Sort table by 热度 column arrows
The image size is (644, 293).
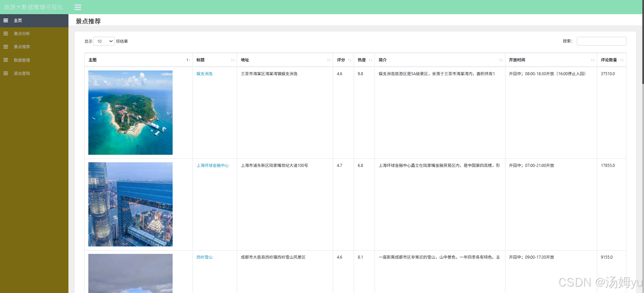pyautogui.click(x=371, y=60)
